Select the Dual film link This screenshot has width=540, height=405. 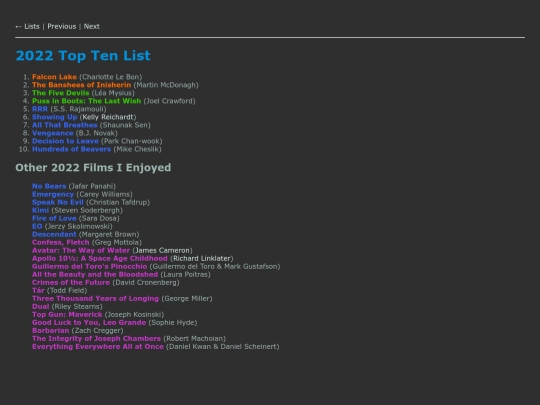41,307
